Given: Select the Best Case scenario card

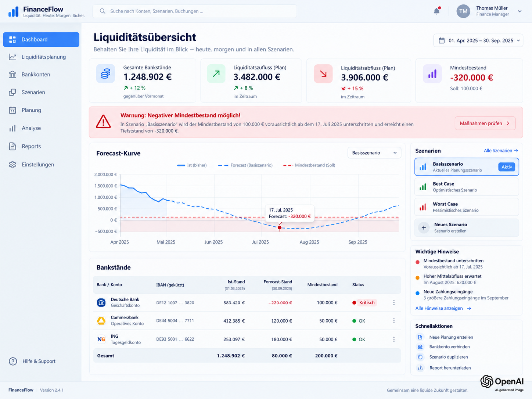Looking at the screenshot, I should pos(467,187).
